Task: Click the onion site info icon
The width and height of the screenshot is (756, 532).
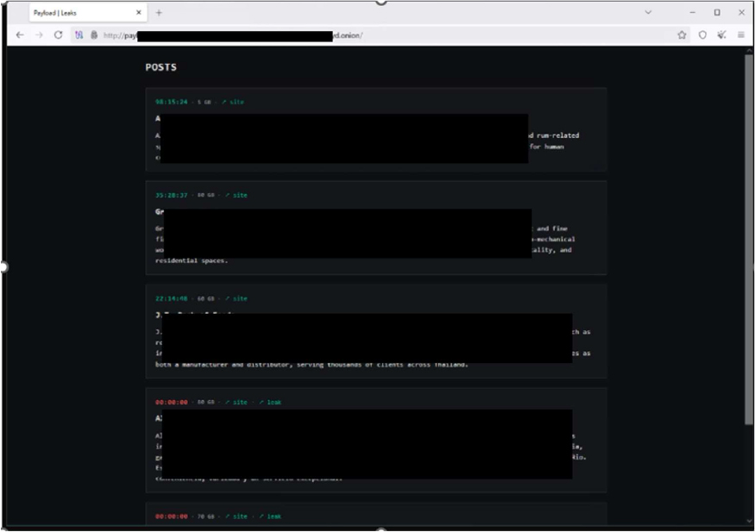Action: tap(93, 34)
